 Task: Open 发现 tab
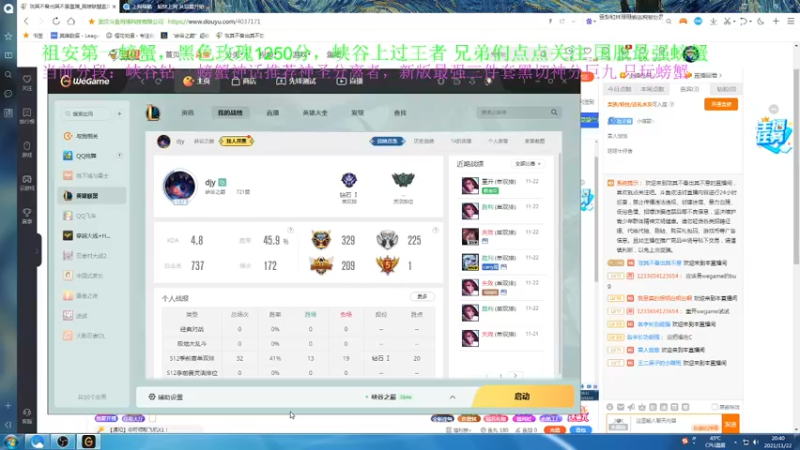(357, 113)
